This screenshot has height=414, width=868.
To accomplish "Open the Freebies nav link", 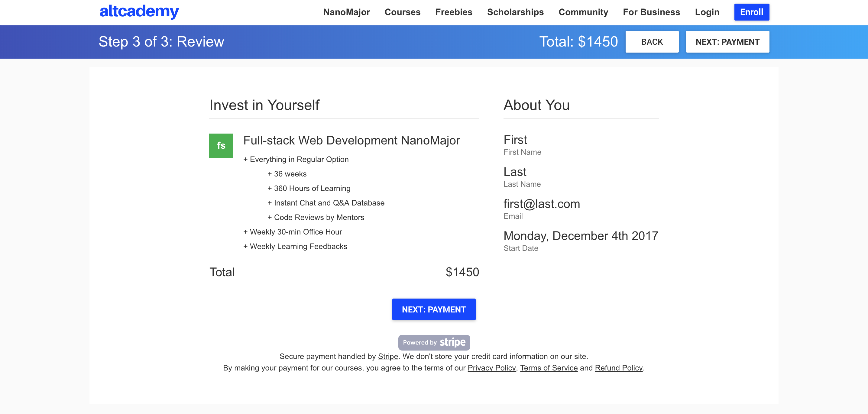I will click(454, 12).
